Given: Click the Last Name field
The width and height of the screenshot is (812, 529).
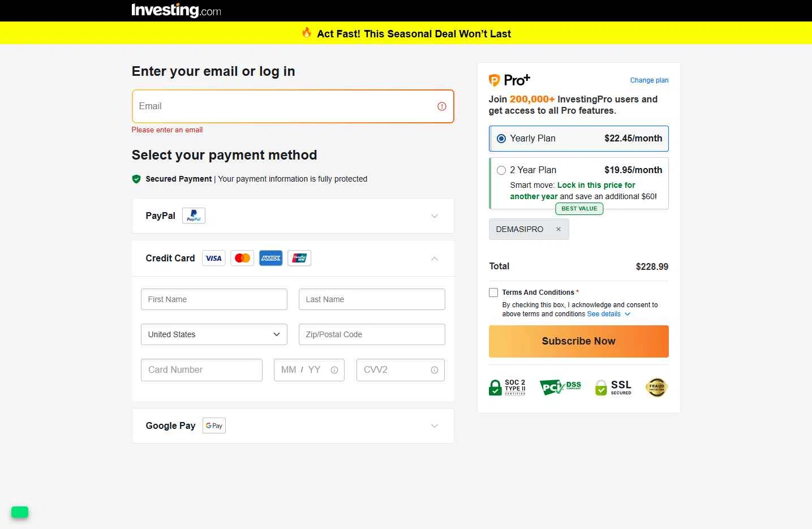Looking at the screenshot, I should click(x=372, y=299).
